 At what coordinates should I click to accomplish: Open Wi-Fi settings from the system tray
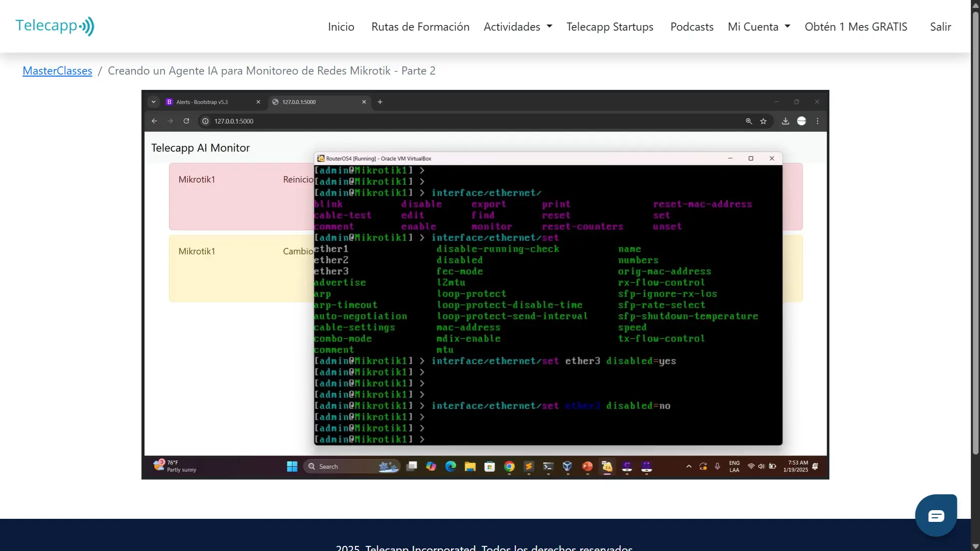click(x=751, y=467)
